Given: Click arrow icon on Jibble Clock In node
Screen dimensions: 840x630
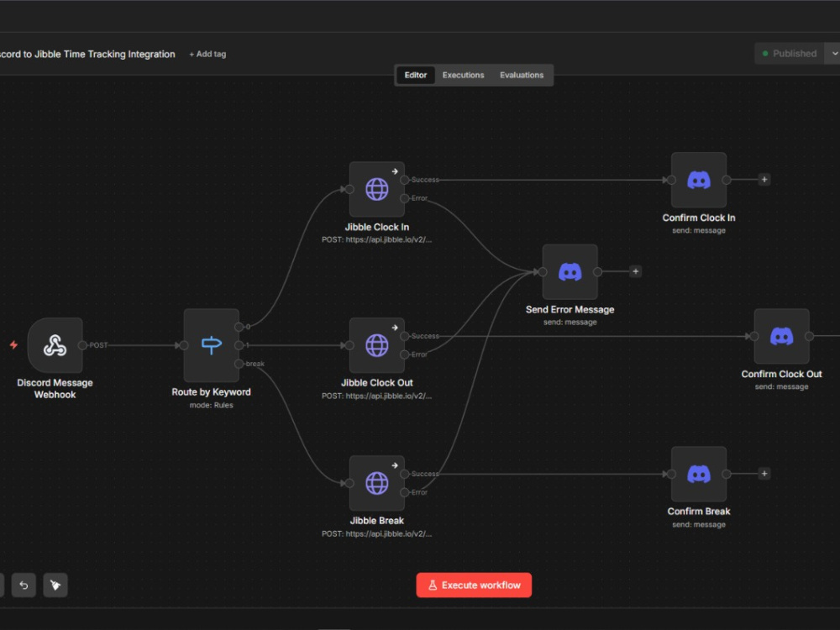Looking at the screenshot, I should coord(395,171).
